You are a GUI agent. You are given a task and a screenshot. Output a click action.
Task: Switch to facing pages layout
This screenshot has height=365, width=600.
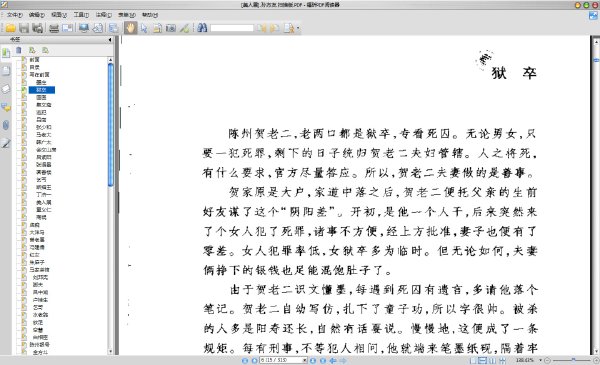(492, 360)
